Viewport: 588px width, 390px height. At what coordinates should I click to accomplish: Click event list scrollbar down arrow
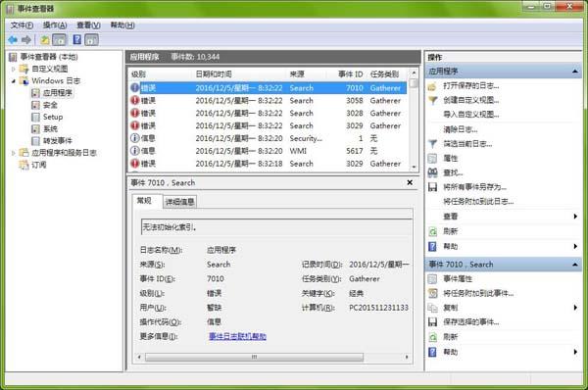(414, 167)
